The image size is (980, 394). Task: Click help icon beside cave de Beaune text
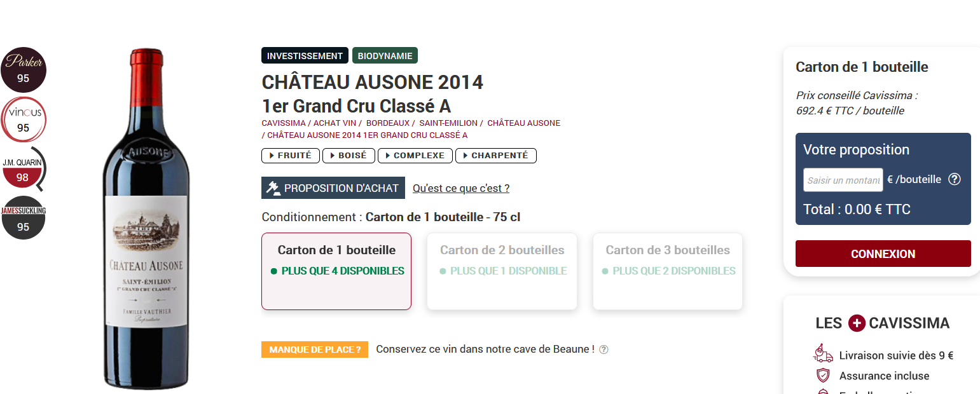point(604,350)
